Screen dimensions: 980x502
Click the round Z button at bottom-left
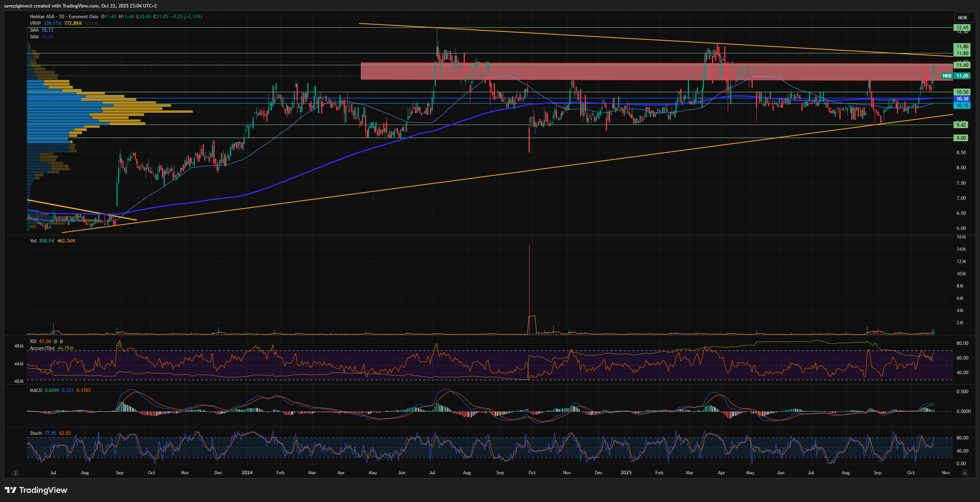point(15,473)
